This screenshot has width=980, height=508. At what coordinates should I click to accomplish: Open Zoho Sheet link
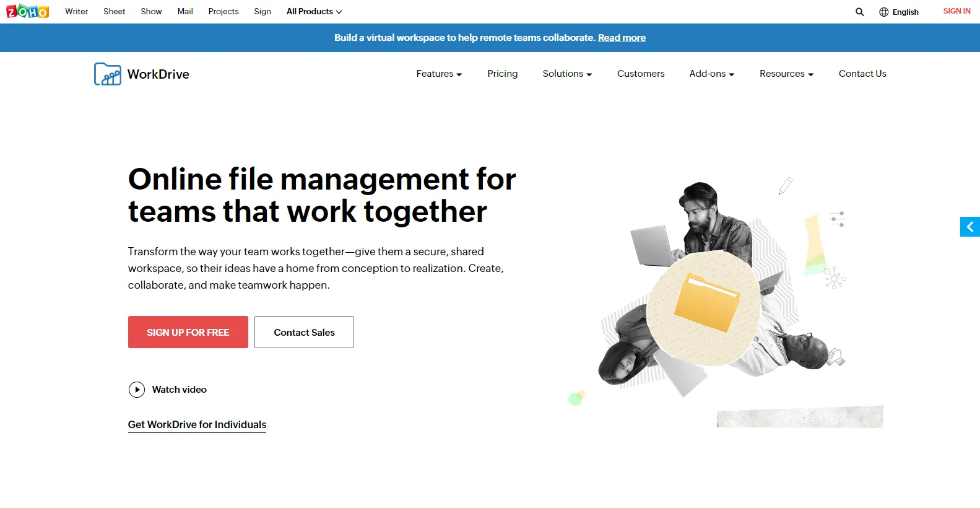(x=115, y=11)
